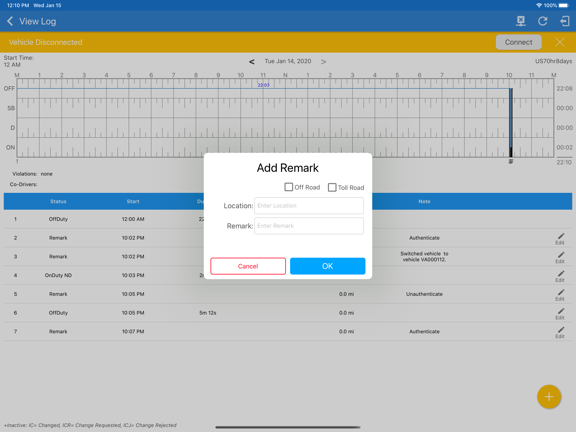Edit the 10:02 PM Authenticate remark
The width and height of the screenshot is (576, 432).
(560, 238)
